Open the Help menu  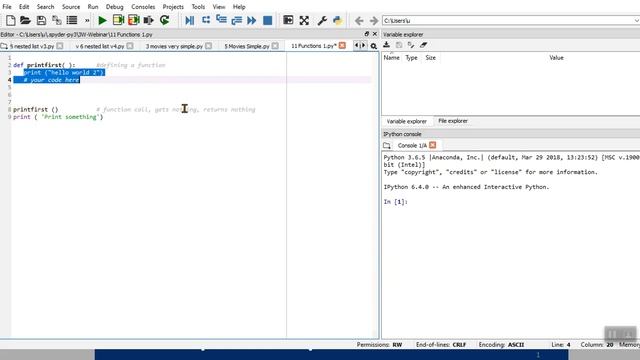point(239,7)
